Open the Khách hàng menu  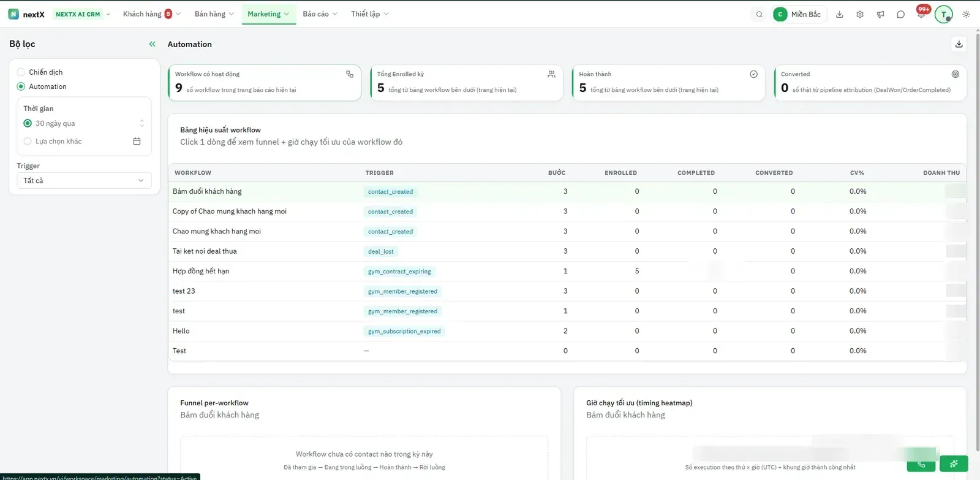tap(151, 14)
